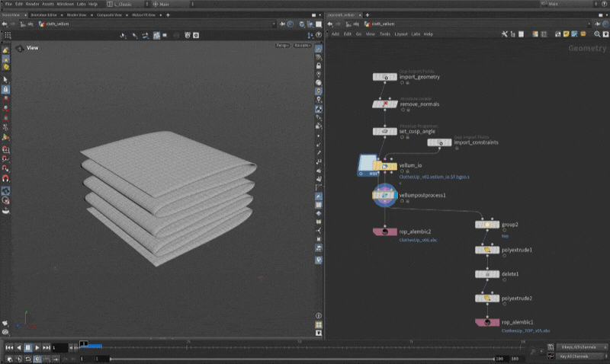Select the delete1 node
This screenshot has width=610, height=364.
click(x=487, y=273)
